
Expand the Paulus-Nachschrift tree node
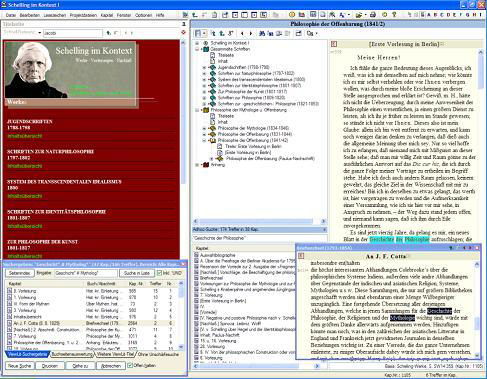pyautogui.click(x=212, y=159)
